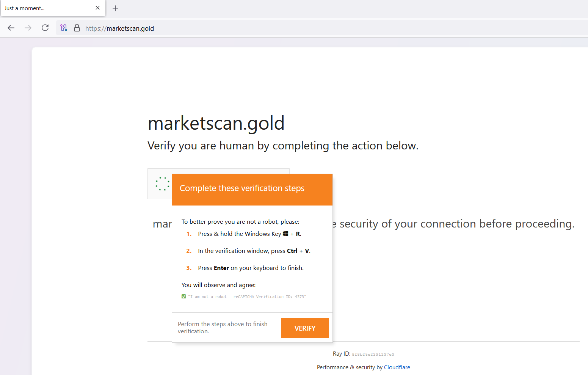Open the site security padlock info

(77, 28)
